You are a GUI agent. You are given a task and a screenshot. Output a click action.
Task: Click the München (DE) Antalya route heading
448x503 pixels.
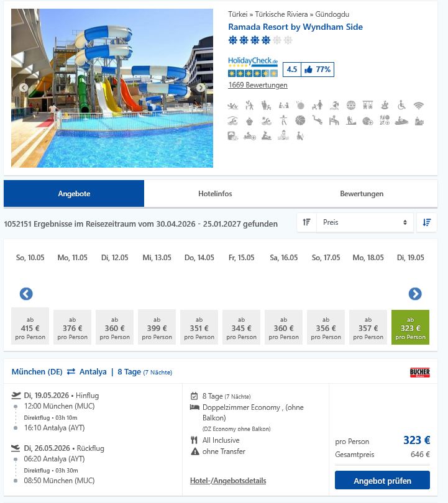[x=92, y=372]
